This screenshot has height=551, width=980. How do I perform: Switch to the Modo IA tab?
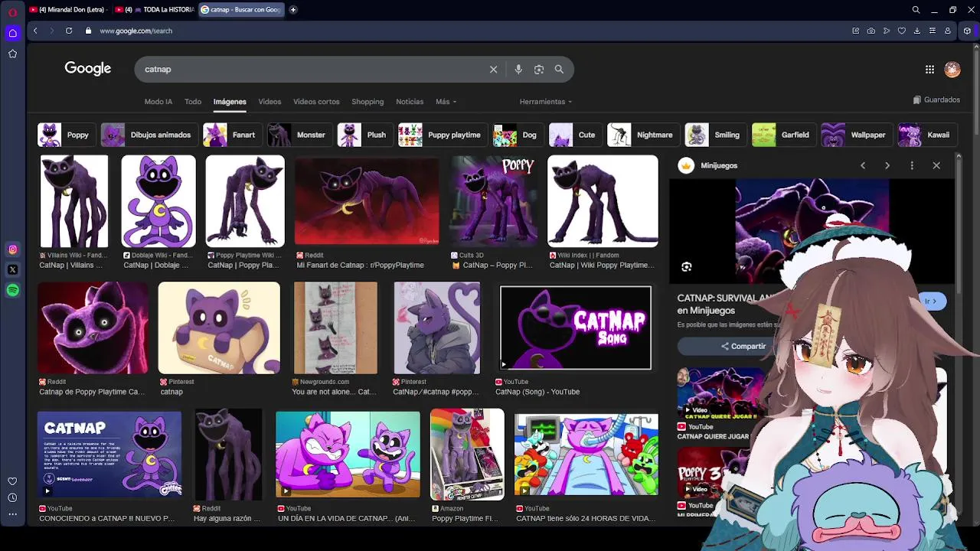coord(158,102)
